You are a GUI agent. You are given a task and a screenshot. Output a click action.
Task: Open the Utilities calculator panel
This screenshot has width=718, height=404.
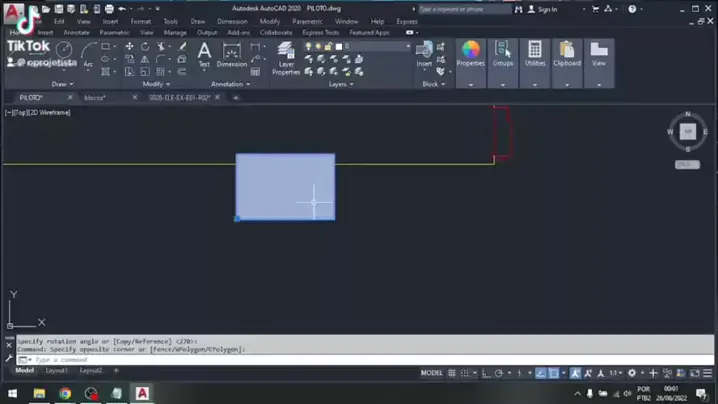(535, 54)
